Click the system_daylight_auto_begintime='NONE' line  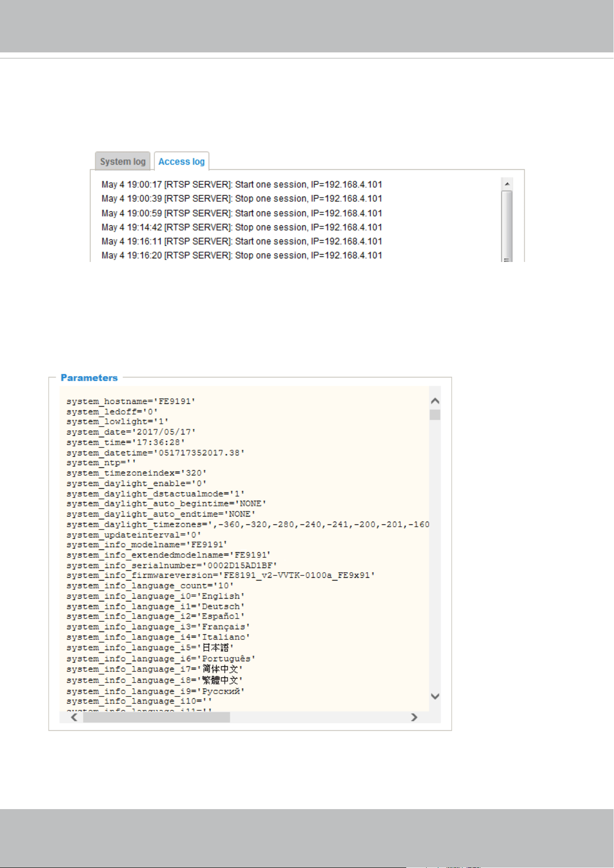tap(166, 504)
